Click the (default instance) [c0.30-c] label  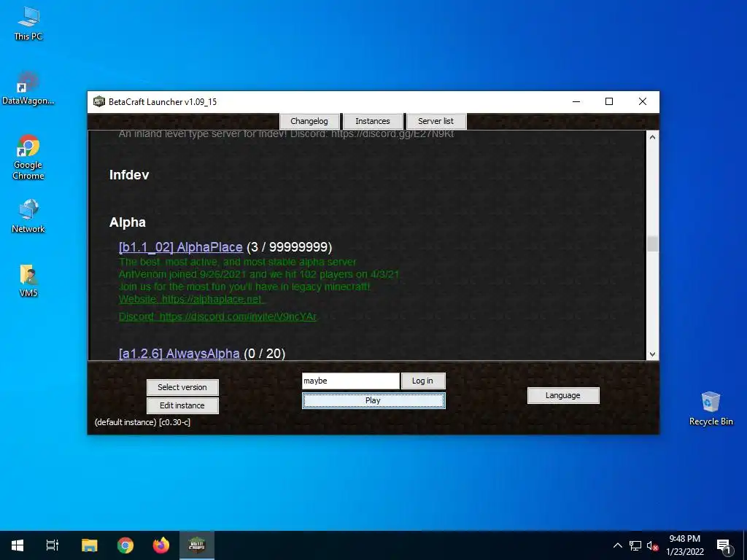142,422
